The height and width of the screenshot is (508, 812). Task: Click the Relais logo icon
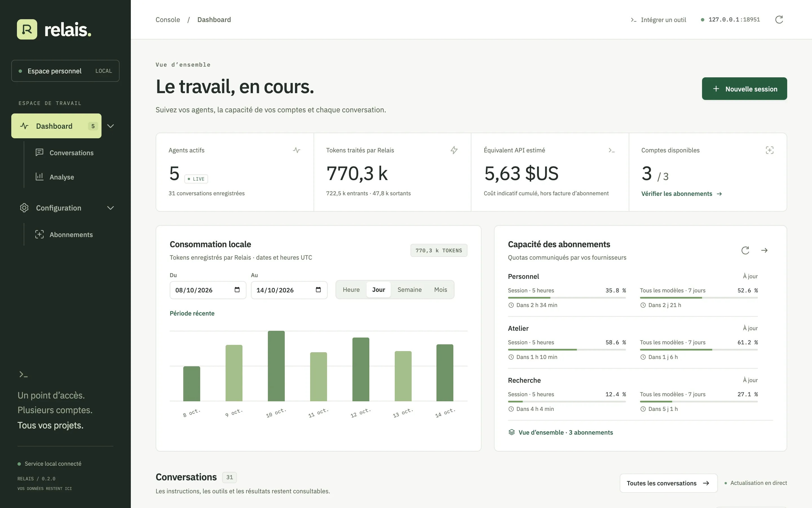(x=27, y=29)
